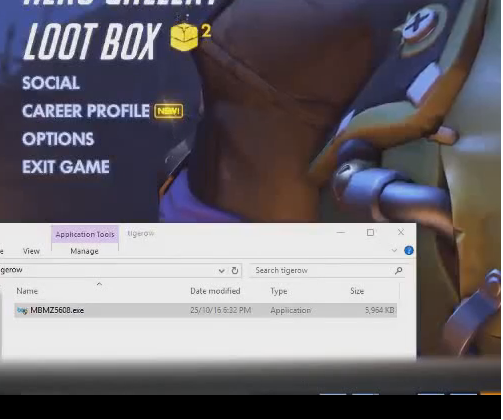Select Exit Game
This screenshot has width=503, height=420.
(x=66, y=167)
